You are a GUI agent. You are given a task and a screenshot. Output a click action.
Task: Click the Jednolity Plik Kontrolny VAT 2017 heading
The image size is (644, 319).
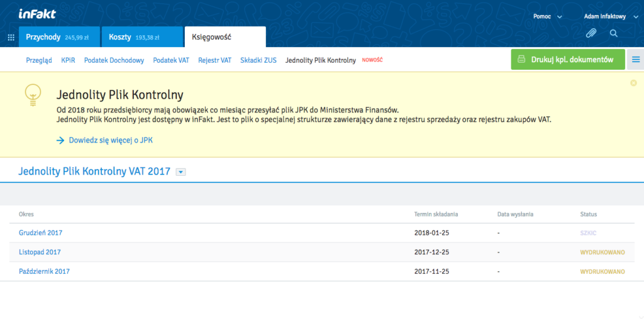(x=94, y=171)
